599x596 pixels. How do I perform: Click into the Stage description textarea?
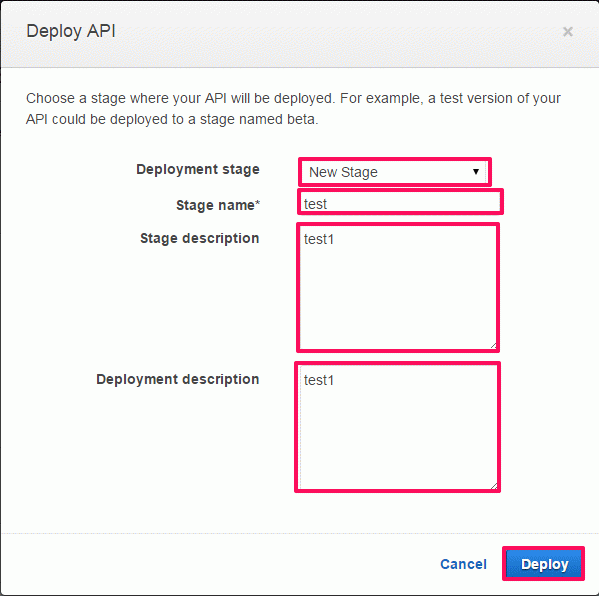tap(398, 287)
